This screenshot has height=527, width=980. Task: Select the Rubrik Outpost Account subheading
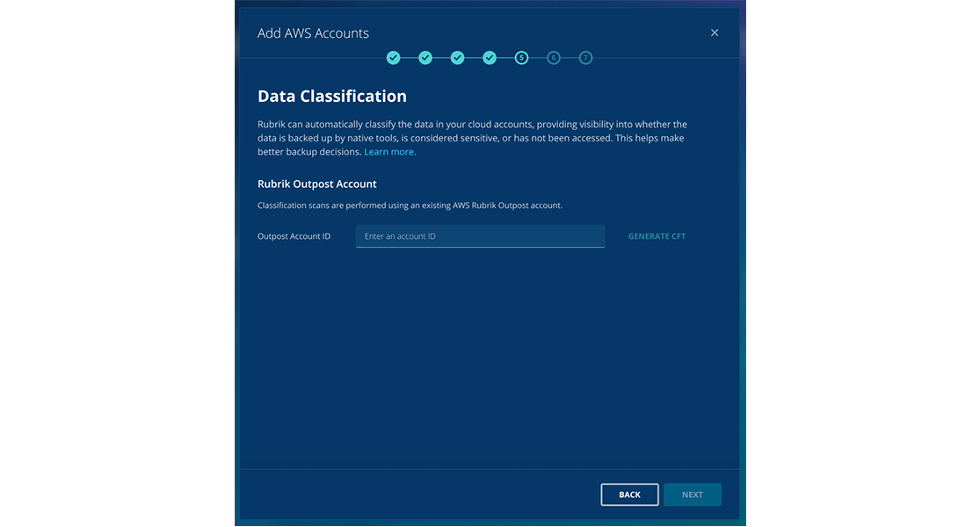click(x=317, y=184)
